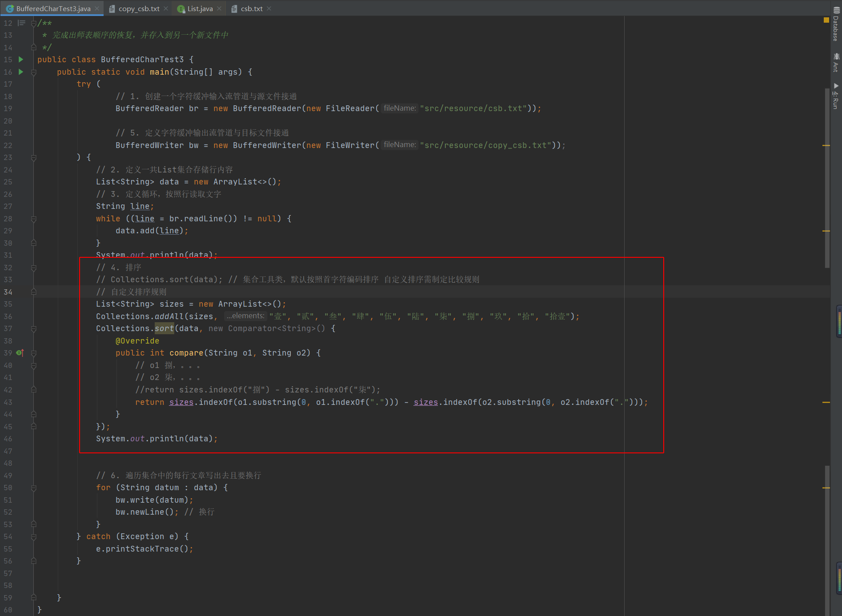Click the sort method call on line 37
The height and width of the screenshot is (616, 842).
(164, 328)
